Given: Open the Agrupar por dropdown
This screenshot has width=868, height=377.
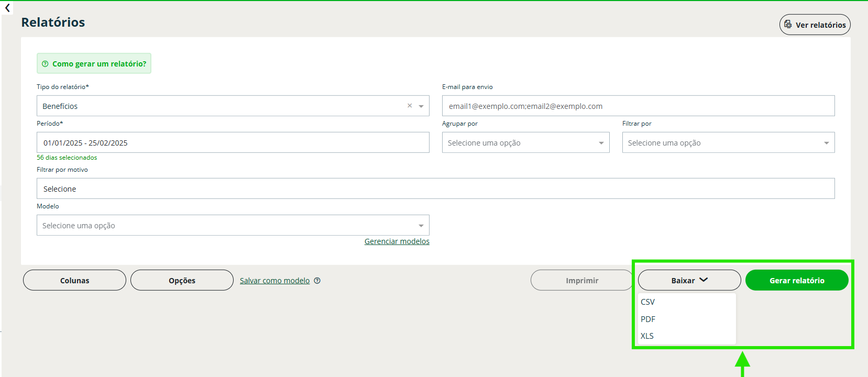Looking at the screenshot, I should click(x=525, y=143).
